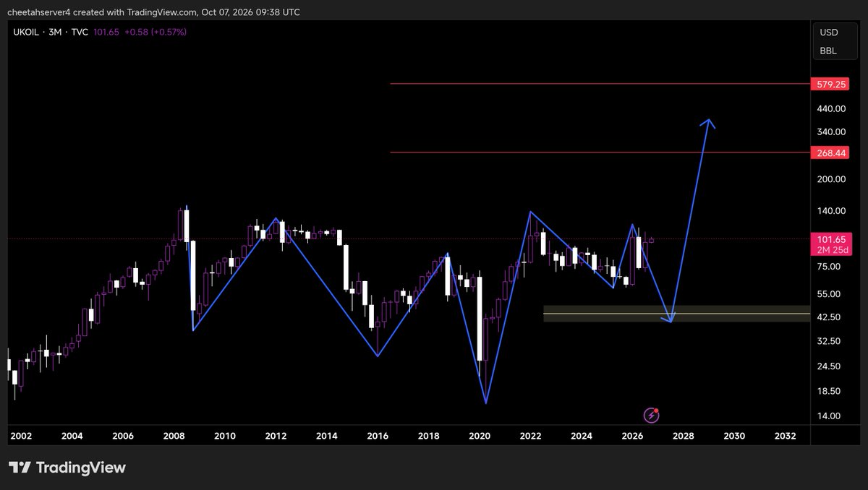Click the 2028 label on time axis

click(684, 437)
